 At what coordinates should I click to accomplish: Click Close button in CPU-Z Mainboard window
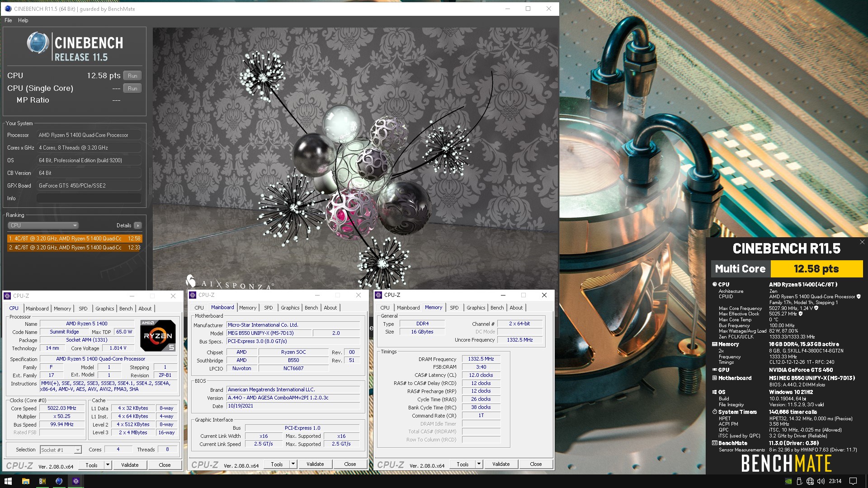point(350,464)
